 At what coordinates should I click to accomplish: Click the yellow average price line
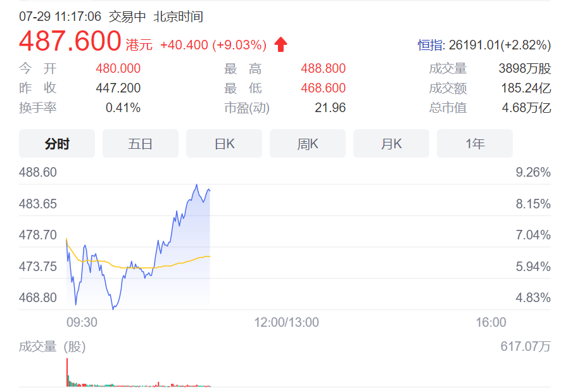pyautogui.click(x=127, y=267)
